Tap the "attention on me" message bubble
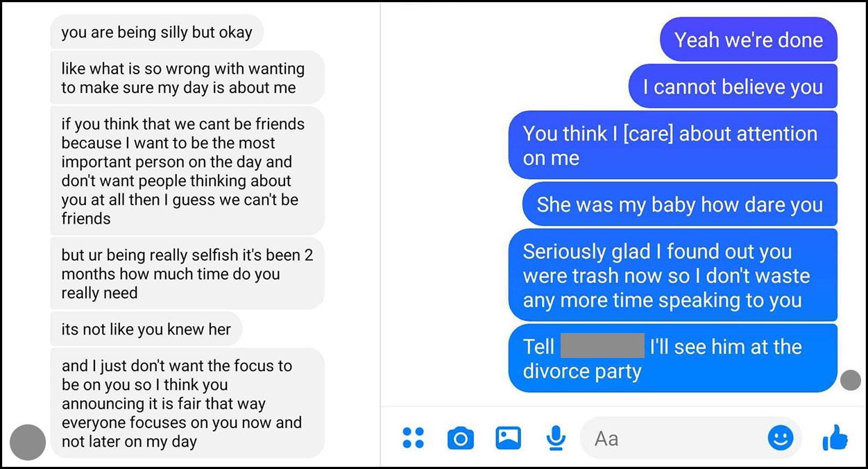 pyautogui.click(x=673, y=146)
